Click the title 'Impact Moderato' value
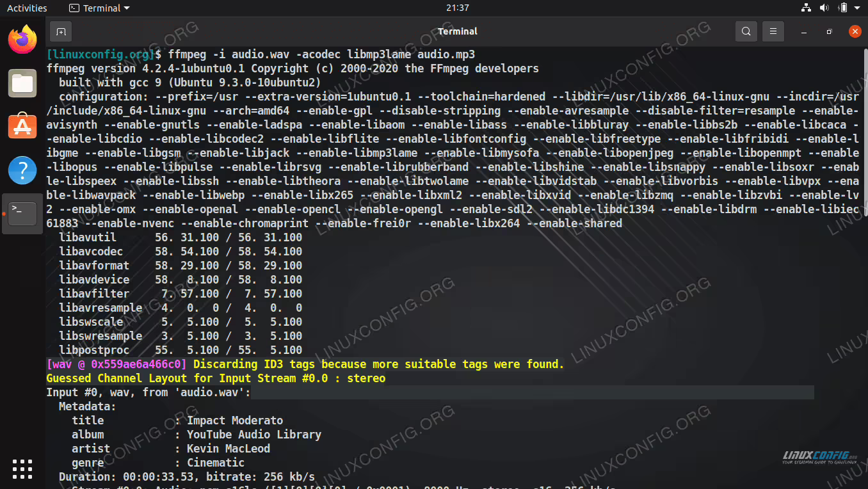 click(x=235, y=421)
